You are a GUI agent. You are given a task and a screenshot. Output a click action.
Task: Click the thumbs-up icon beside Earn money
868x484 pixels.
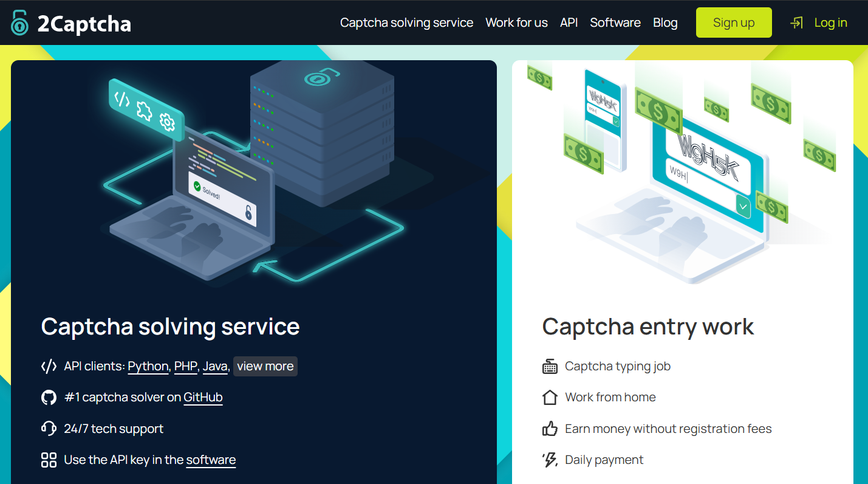click(x=550, y=429)
